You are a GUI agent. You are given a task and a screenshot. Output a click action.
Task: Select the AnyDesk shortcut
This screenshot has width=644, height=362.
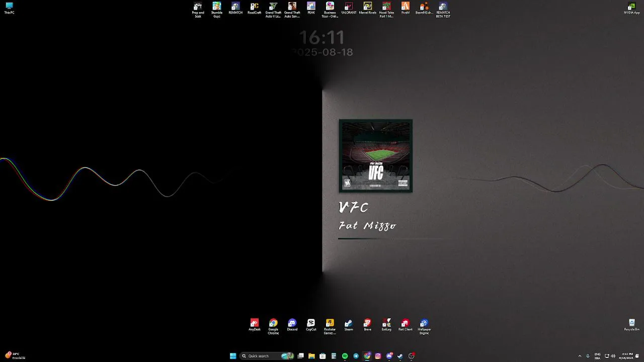pos(255,325)
